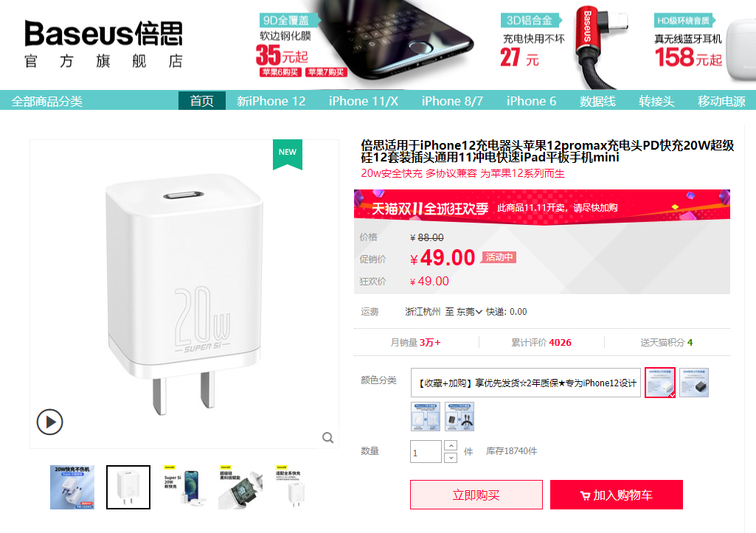Increase quantity with the up arrow
The height and width of the screenshot is (533, 756).
[451, 445]
